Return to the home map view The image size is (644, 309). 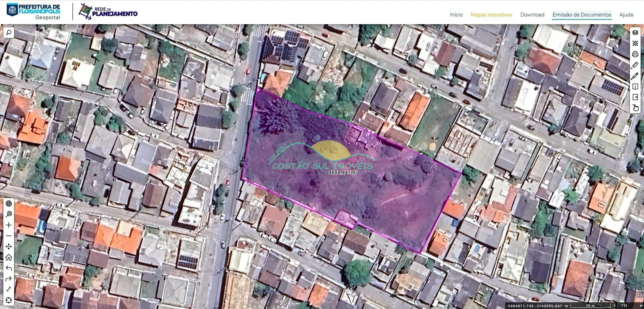click(x=9, y=257)
